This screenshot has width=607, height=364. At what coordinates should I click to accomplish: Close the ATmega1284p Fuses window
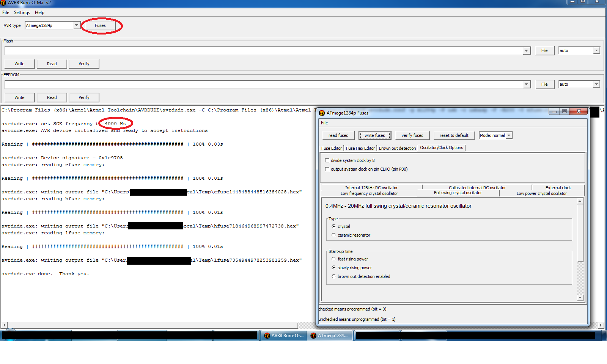pyautogui.click(x=579, y=111)
